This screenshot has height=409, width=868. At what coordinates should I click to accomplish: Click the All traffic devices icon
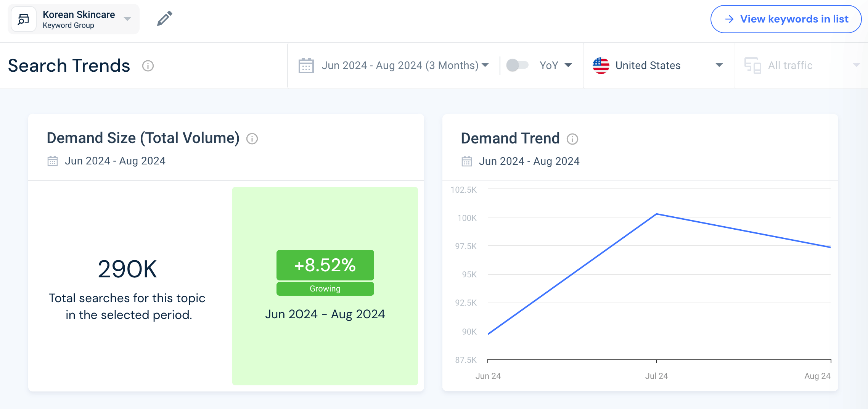tap(752, 66)
